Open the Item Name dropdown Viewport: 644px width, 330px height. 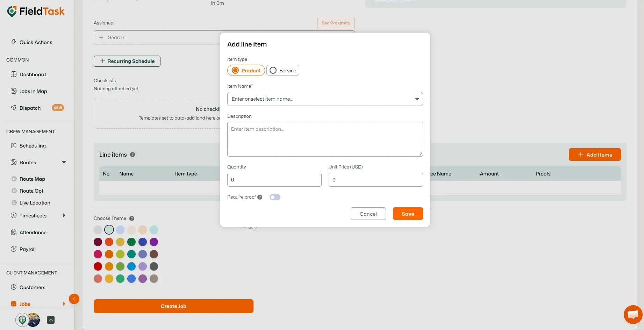[x=325, y=99]
